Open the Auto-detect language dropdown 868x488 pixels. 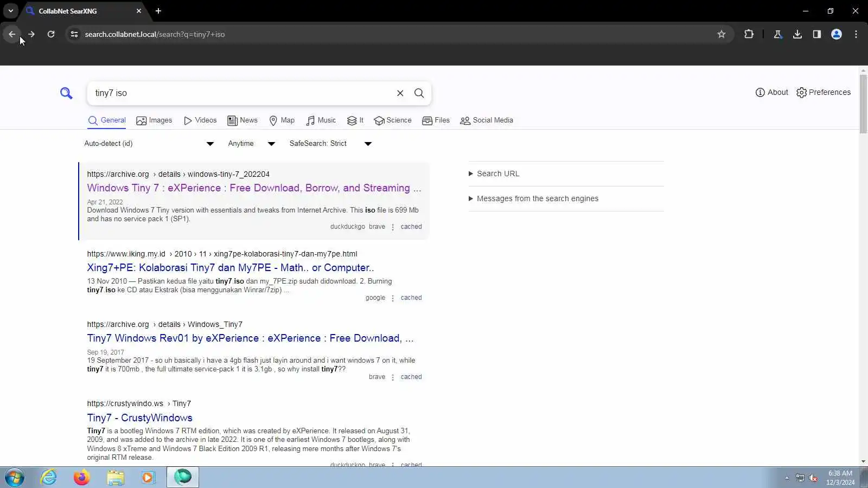coord(149,144)
